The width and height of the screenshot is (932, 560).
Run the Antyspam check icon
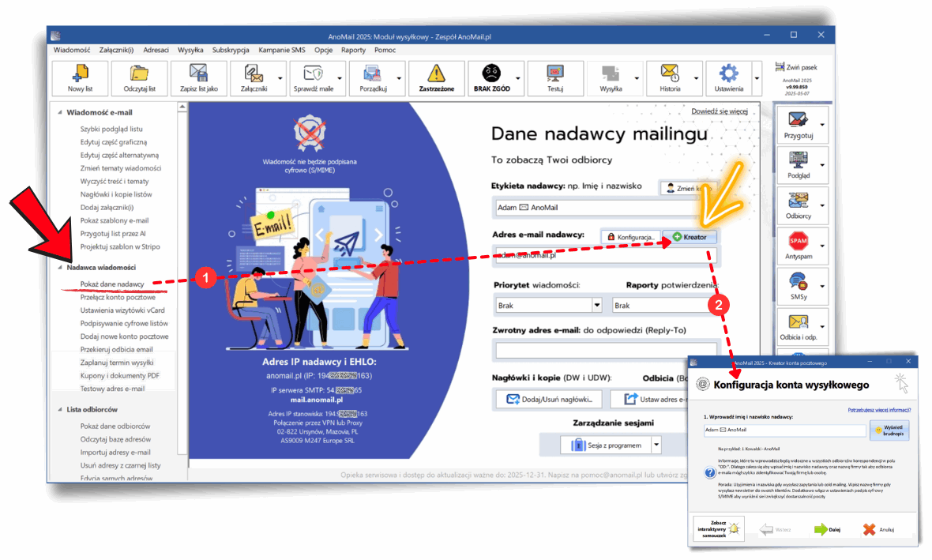[x=798, y=246]
